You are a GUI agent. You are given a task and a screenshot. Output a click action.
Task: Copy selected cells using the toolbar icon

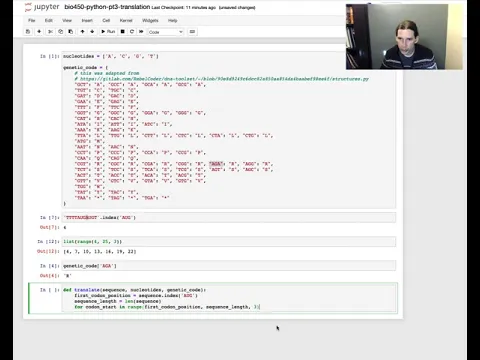60,31
